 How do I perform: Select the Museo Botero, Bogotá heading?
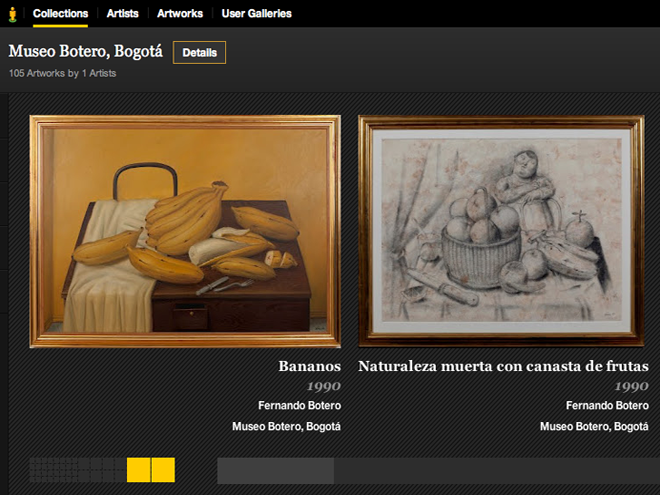point(85,52)
